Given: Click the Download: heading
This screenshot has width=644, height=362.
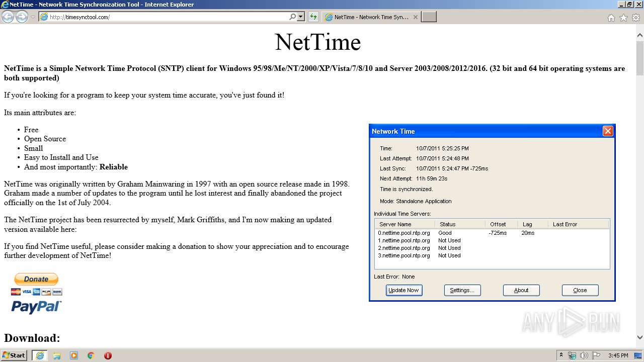Looking at the screenshot, I should 32,338.
